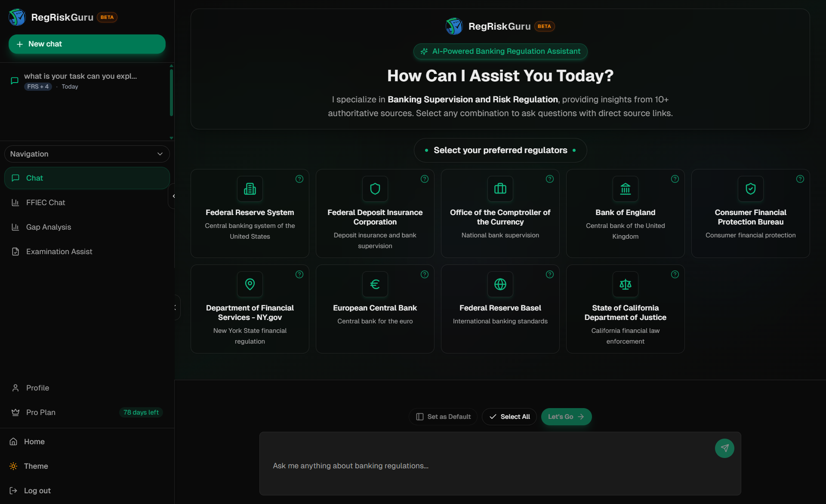This screenshot has height=504, width=826.
Task: Open Gap Analysis from the sidebar
Action: [x=48, y=227]
